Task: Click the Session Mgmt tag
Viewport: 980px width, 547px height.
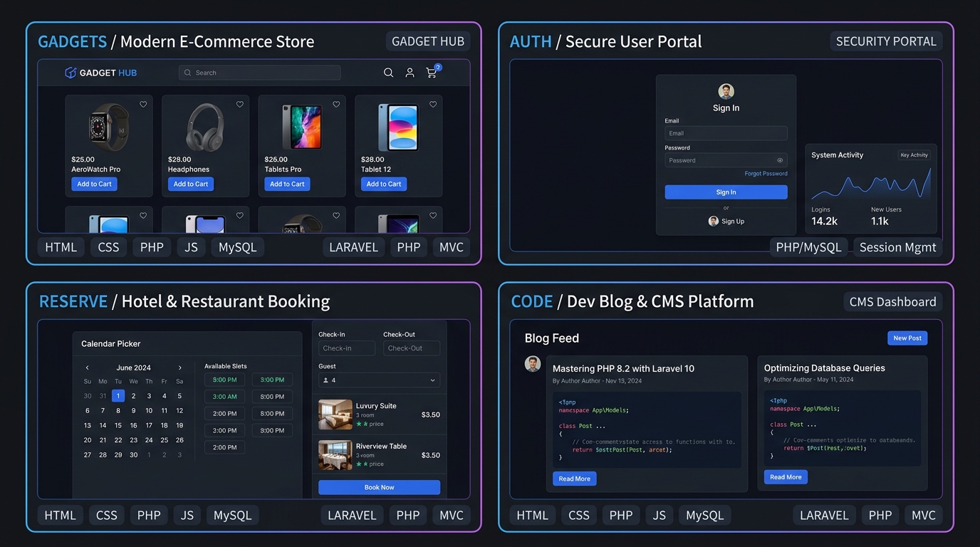Action: pos(897,248)
